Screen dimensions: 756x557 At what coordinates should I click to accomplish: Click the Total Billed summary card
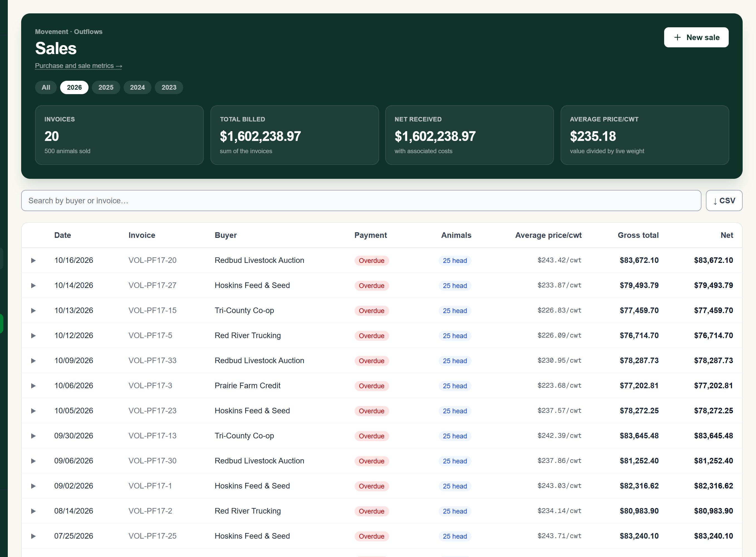click(x=295, y=135)
